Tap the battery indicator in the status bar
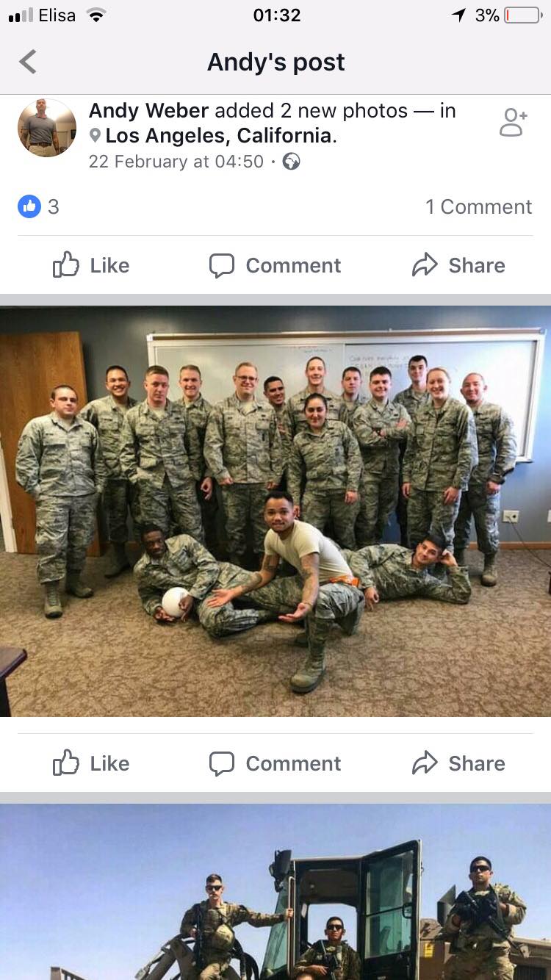Viewport: 551px width, 980px height. point(523,15)
